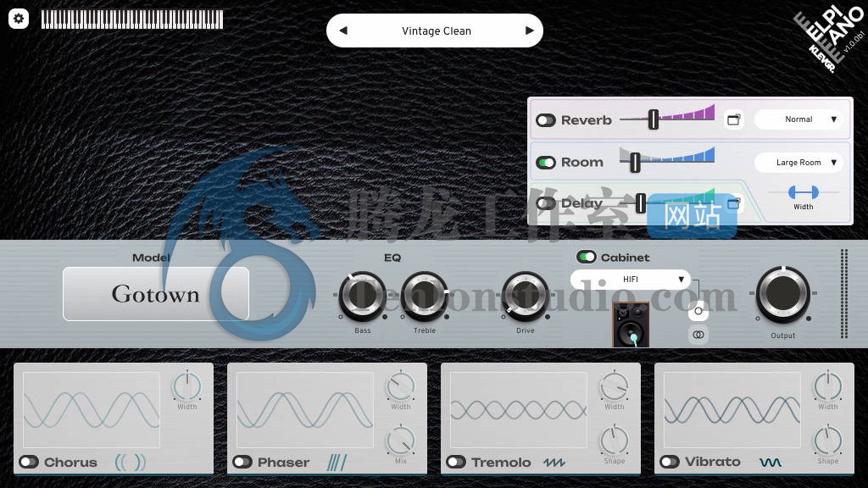
Task: Click the Chorus parentheses icon
Action: (x=131, y=462)
